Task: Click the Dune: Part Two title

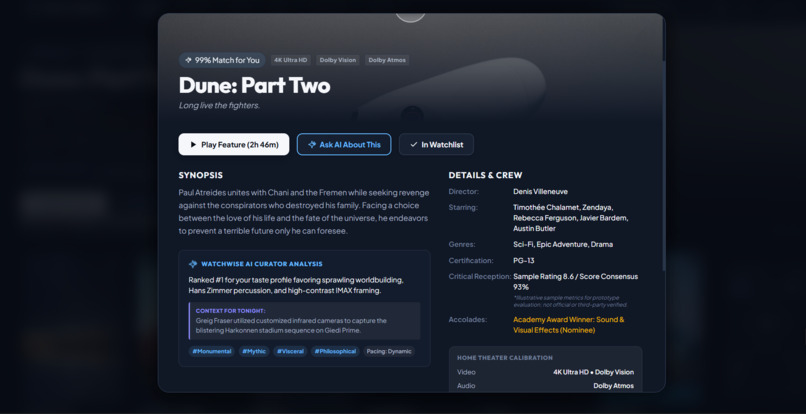Action: pyautogui.click(x=254, y=85)
